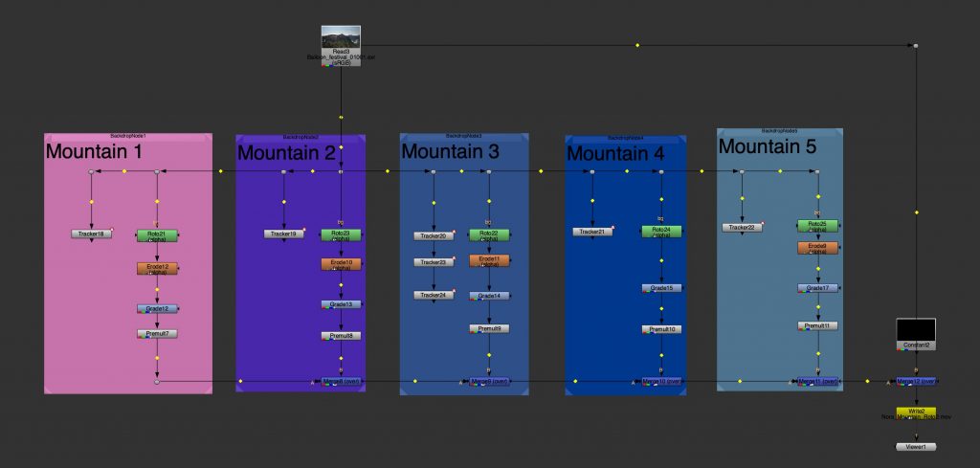Select the Viewer1 node
Screen dimensions: 980x468
click(x=916, y=447)
